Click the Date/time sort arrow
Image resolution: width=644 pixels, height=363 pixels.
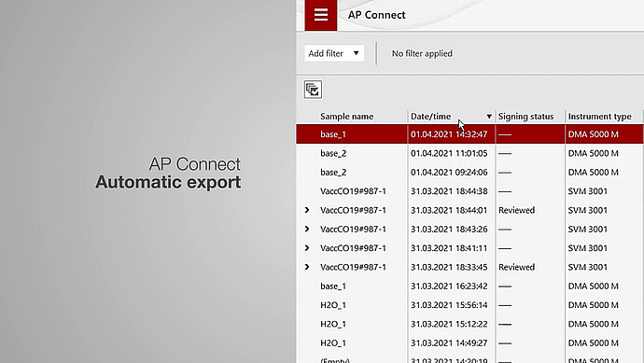489,117
